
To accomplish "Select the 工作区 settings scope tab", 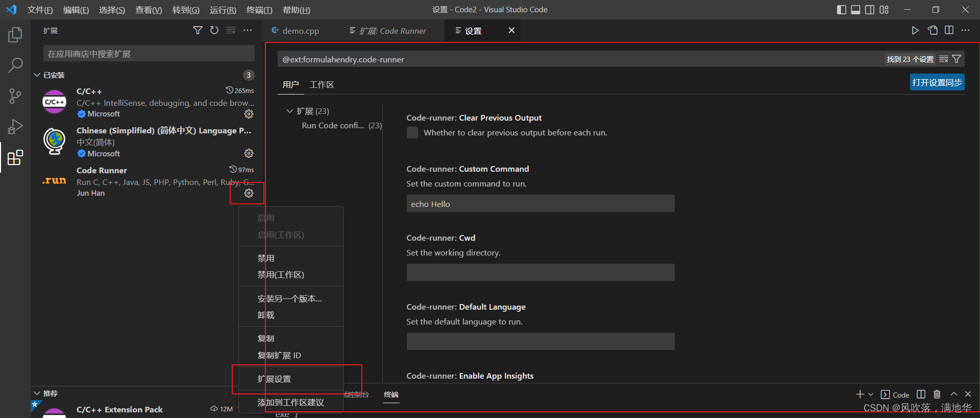I will (322, 85).
